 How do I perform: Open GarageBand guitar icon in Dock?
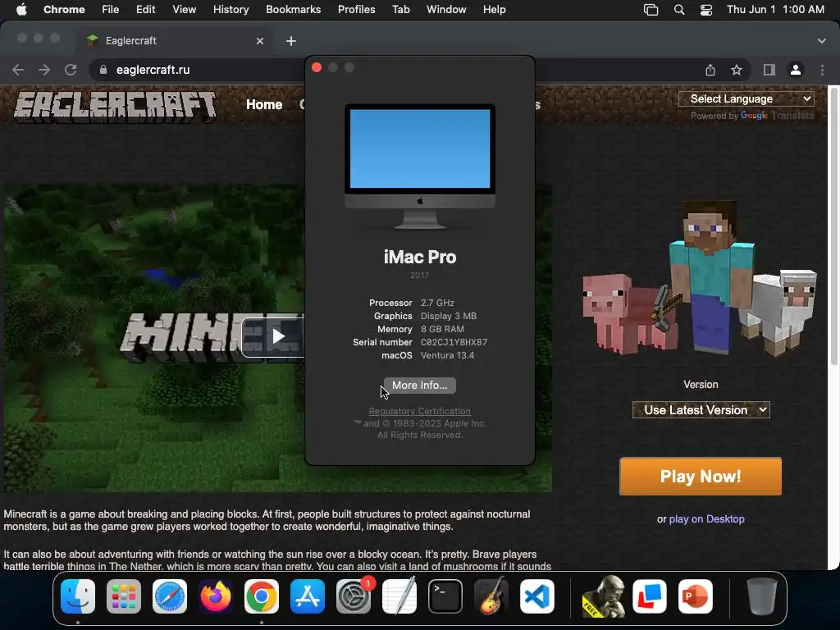[x=491, y=596]
